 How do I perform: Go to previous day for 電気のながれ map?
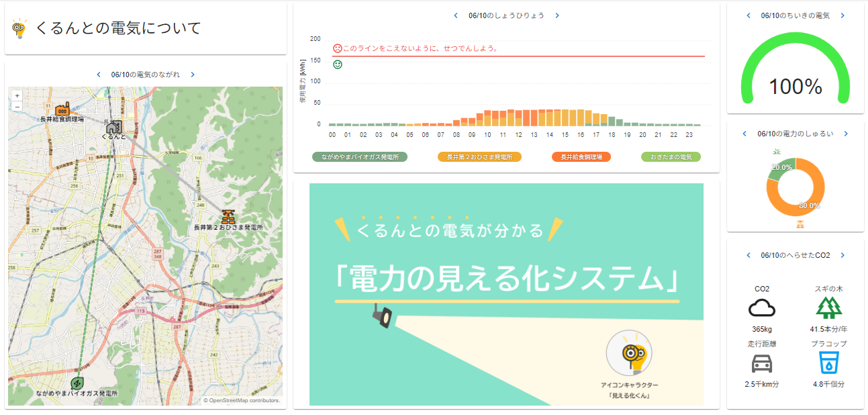click(x=99, y=75)
